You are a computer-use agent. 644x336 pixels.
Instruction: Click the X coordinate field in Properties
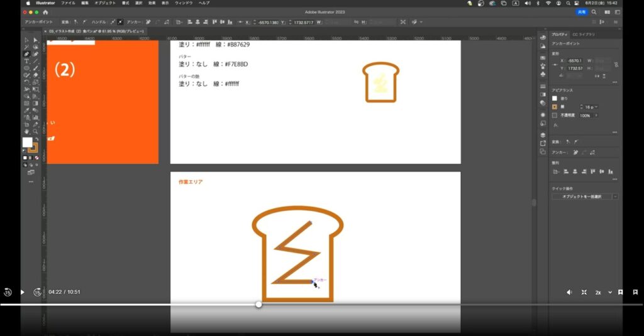pyautogui.click(x=575, y=61)
